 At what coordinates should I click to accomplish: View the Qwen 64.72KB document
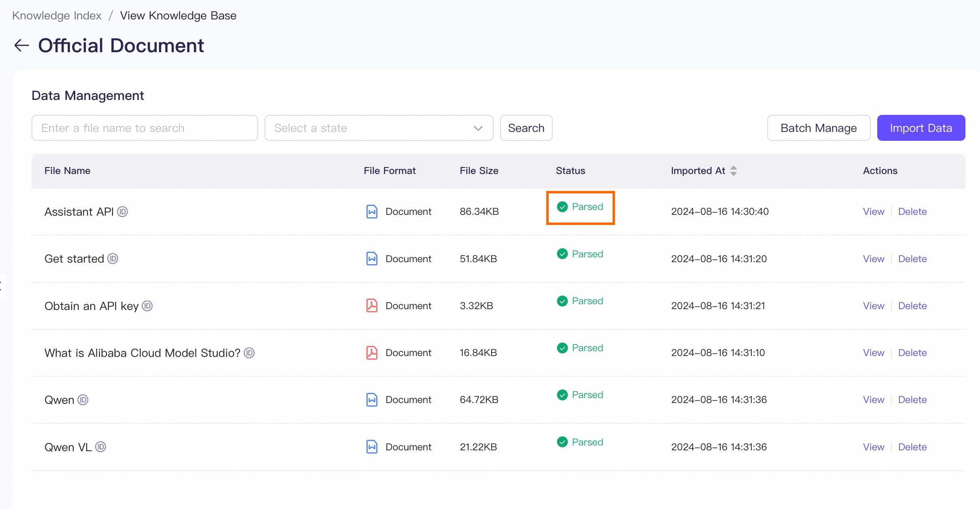pos(874,400)
